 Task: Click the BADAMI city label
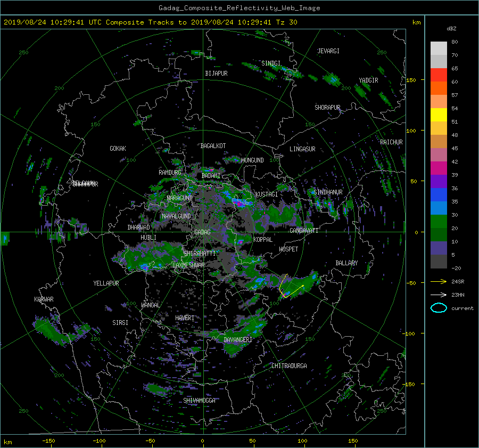(x=211, y=176)
